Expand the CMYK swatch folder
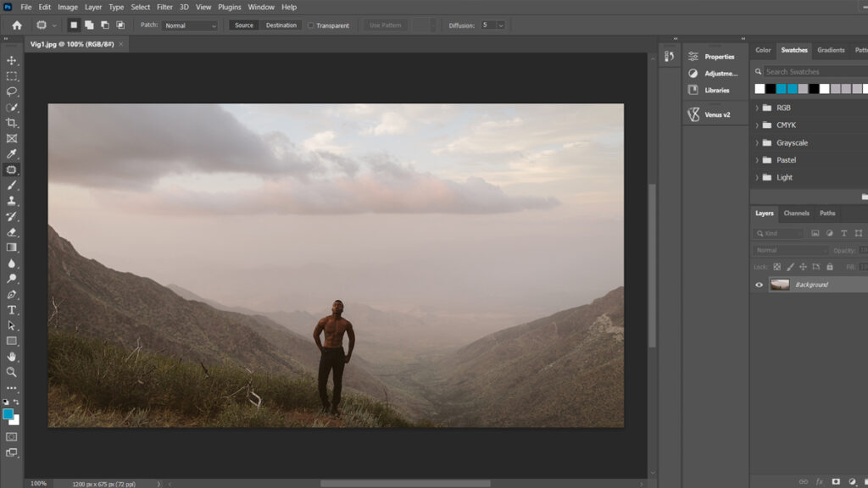This screenshot has height=488, width=868. click(757, 125)
